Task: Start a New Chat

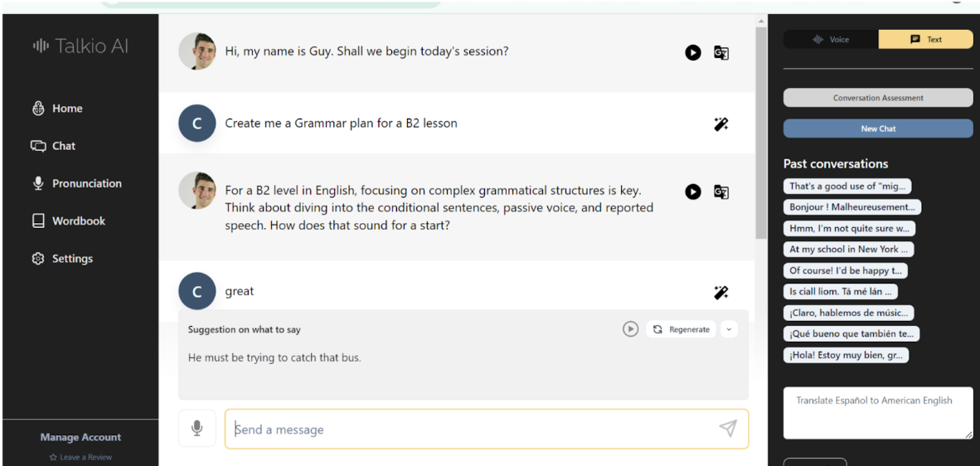Action: tap(878, 129)
